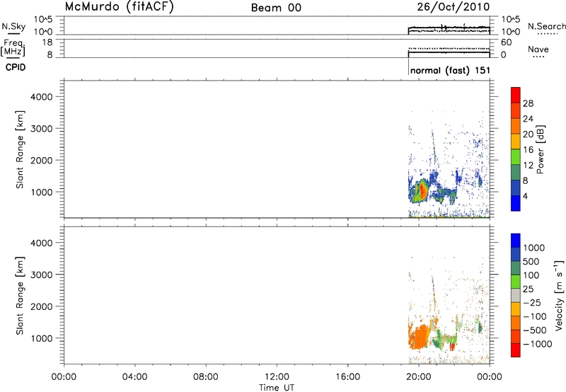The image size is (566, 392).
Task: Click the 'Power [dB]' colorbar label
Action: pyautogui.click(x=541, y=149)
